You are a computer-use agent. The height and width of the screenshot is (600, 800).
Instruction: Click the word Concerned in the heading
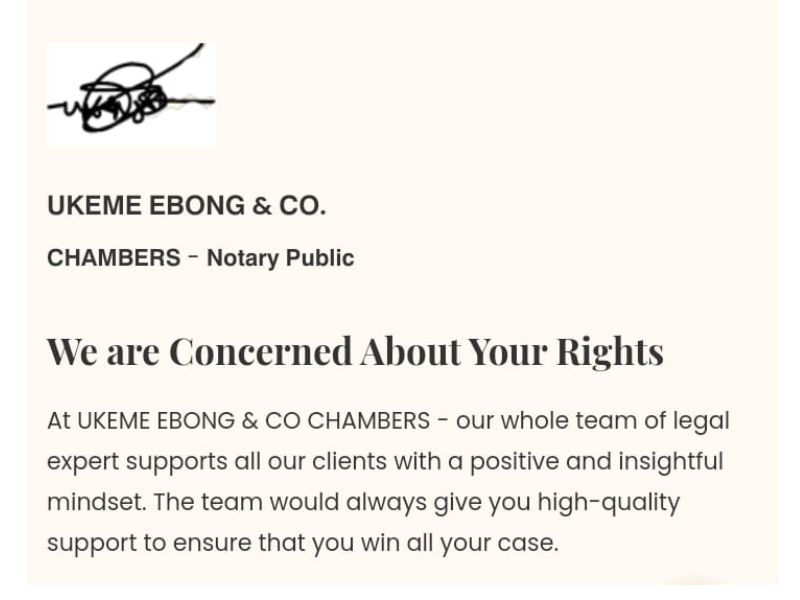click(x=260, y=351)
